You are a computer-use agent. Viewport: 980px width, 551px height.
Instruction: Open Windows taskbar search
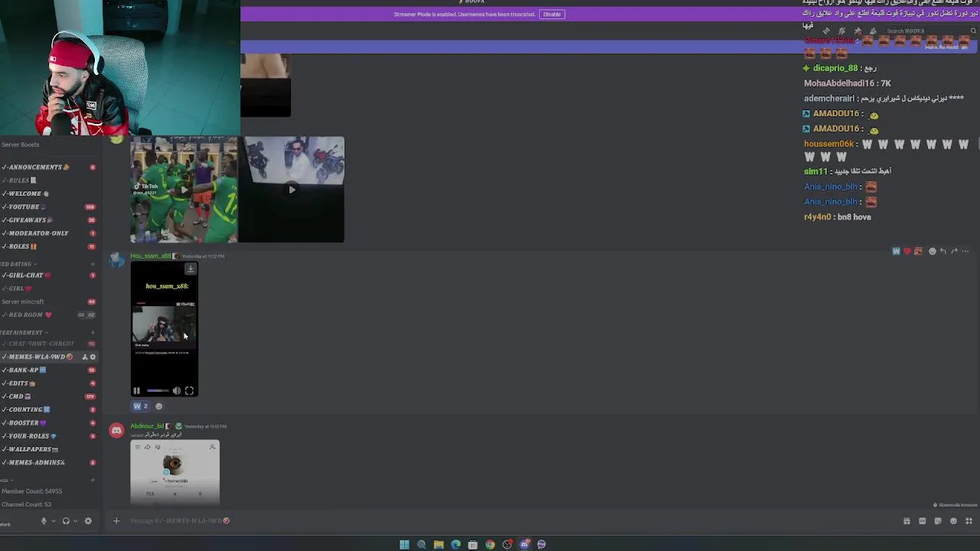[421, 545]
